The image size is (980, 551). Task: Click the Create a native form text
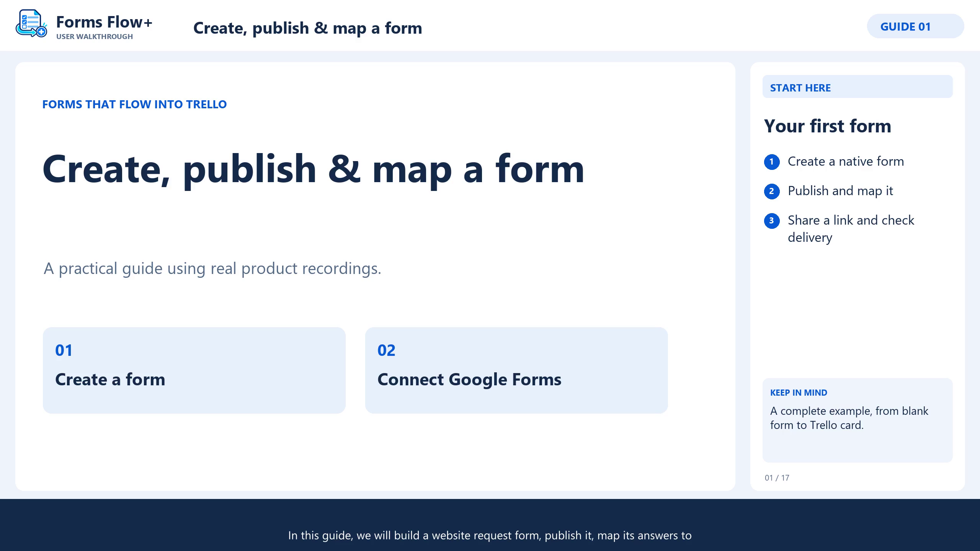tap(846, 161)
